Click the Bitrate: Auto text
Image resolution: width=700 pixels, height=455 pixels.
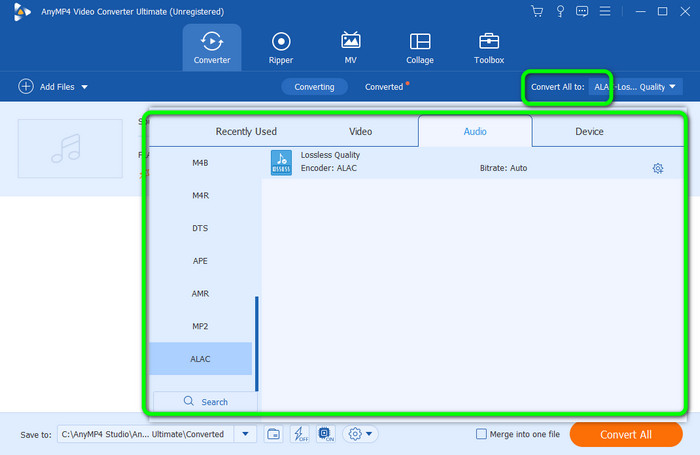click(x=503, y=168)
